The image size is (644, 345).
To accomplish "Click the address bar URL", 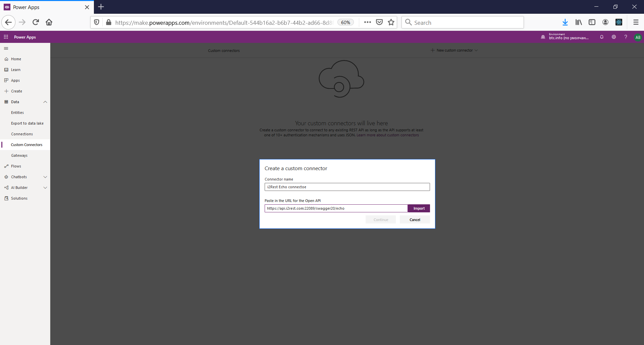I will (x=224, y=22).
